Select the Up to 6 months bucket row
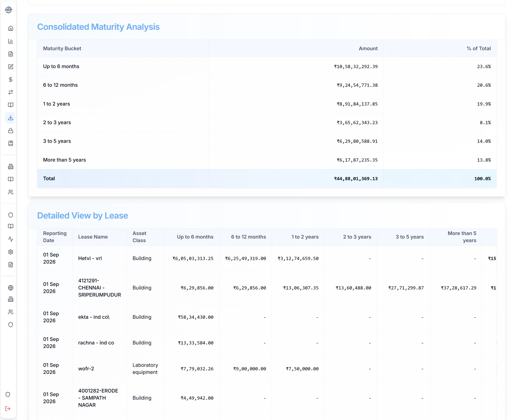Image resolution: width=514 pixels, height=420 pixels. [267, 67]
